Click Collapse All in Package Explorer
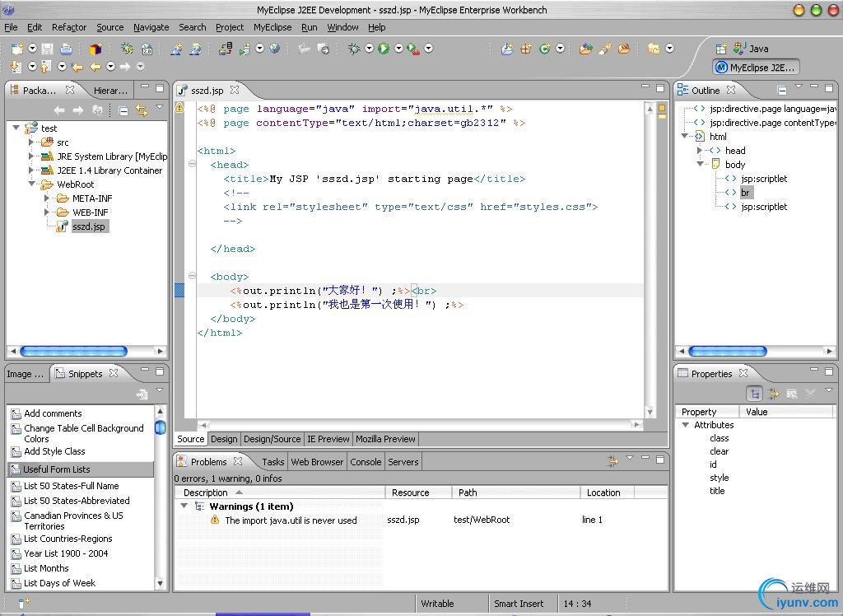 click(123, 111)
